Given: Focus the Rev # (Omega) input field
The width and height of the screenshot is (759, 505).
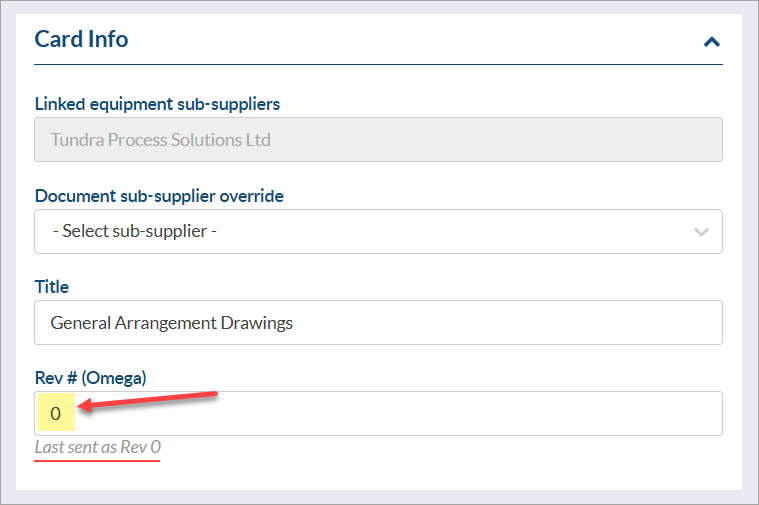Looking at the screenshot, I should (x=400, y=413).
